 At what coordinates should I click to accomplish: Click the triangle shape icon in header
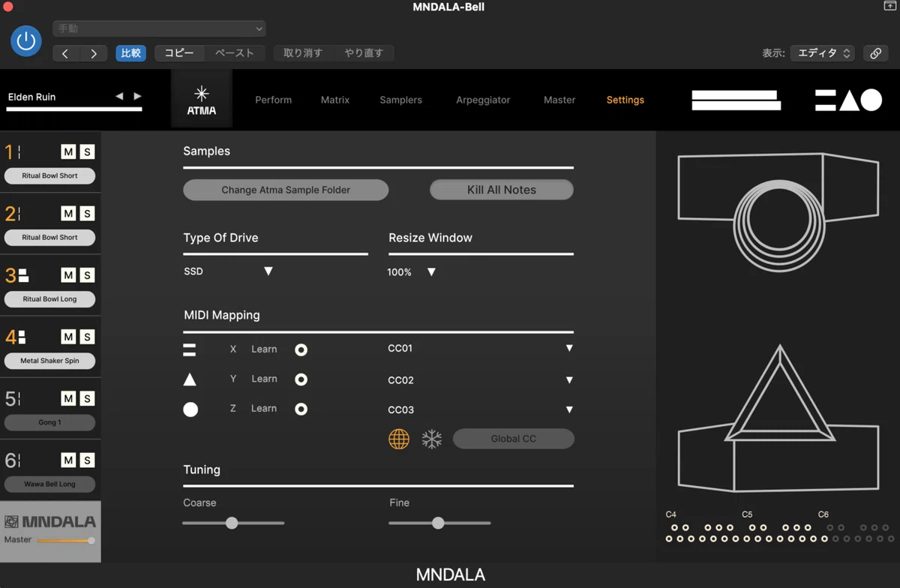pos(849,100)
